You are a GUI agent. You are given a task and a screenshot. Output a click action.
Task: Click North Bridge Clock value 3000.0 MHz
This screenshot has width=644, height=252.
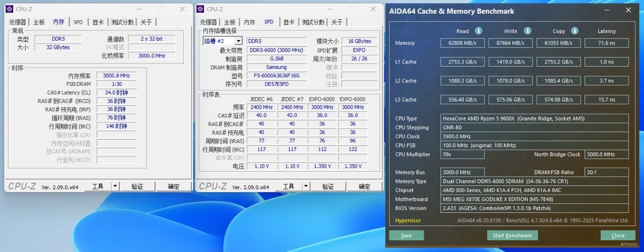point(607,154)
